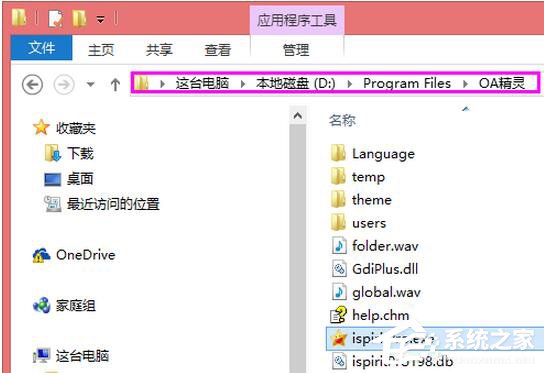This screenshot has height=373, width=544.
Task: Click the 下载 folder icon
Action: click(x=53, y=153)
